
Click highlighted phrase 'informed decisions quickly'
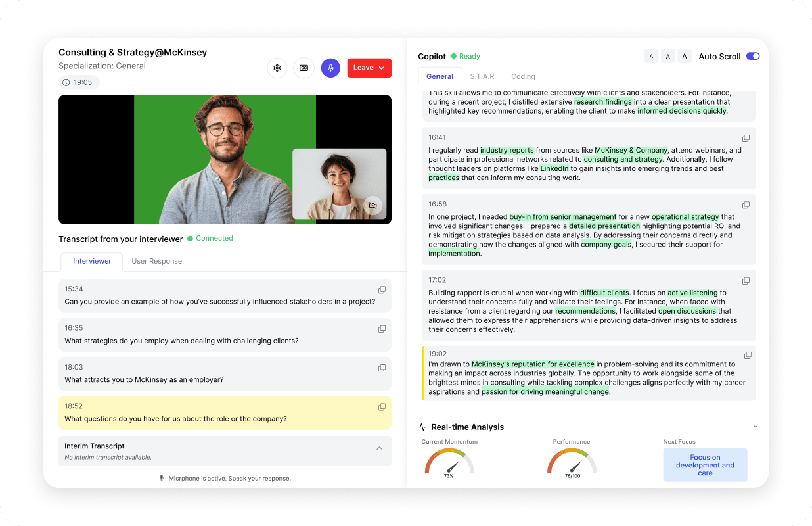[x=682, y=111]
